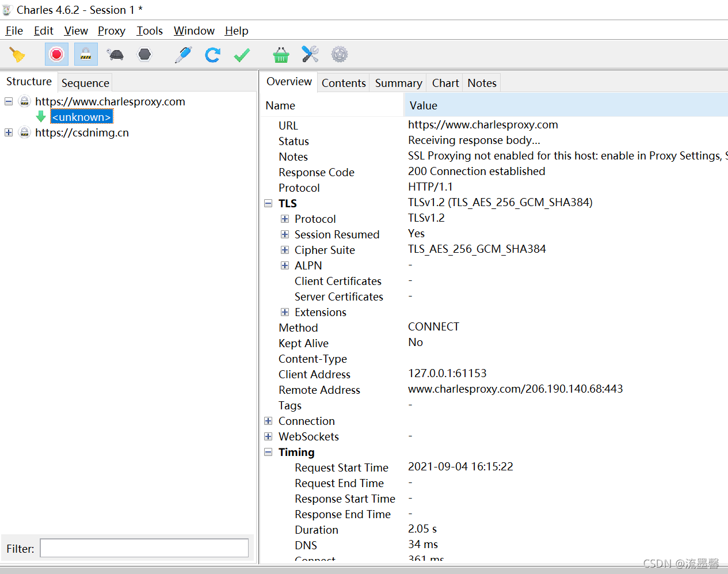Select the Notes tab
This screenshot has height=574, width=728.
tap(482, 83)
